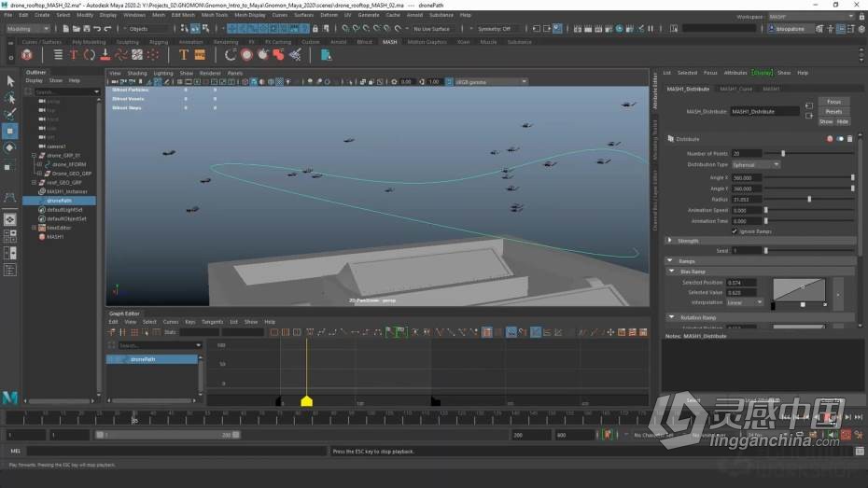868x488 pixels.
Task: Collapse the Bias Ramp section
Action: (x=672, y=272)
